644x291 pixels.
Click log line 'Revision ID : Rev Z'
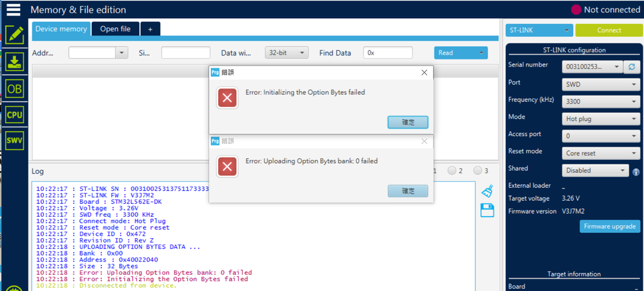click(x=94, y=240)
